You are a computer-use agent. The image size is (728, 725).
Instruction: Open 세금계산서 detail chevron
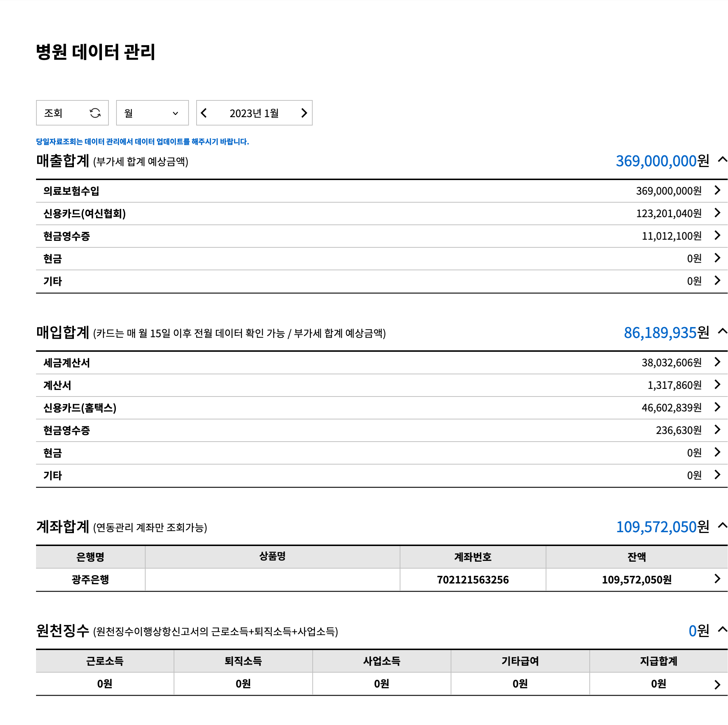(x=717, y=362)
